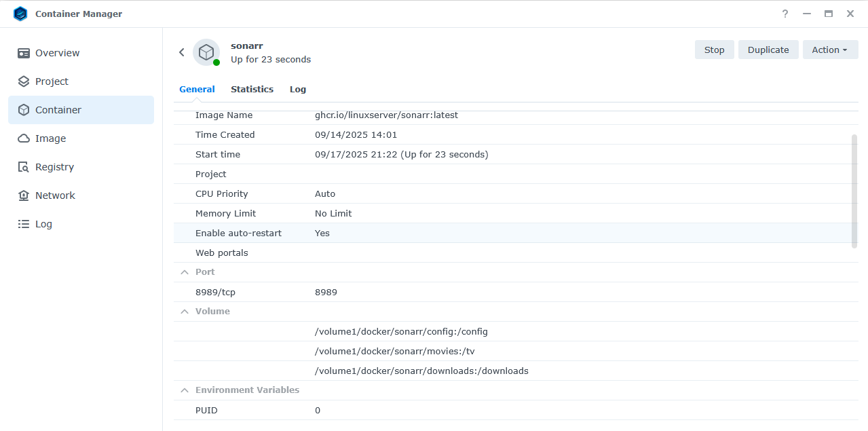
Task: Collapse the Environment Variables section
Action: point(184,390)
